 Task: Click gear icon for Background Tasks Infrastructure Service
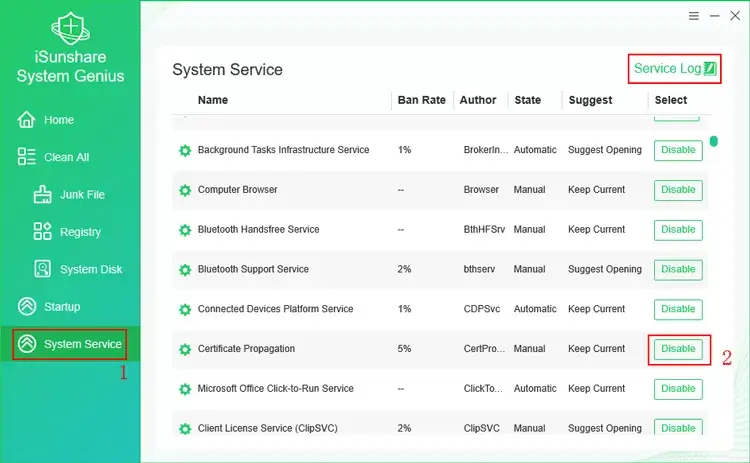(x=185, y=150)
